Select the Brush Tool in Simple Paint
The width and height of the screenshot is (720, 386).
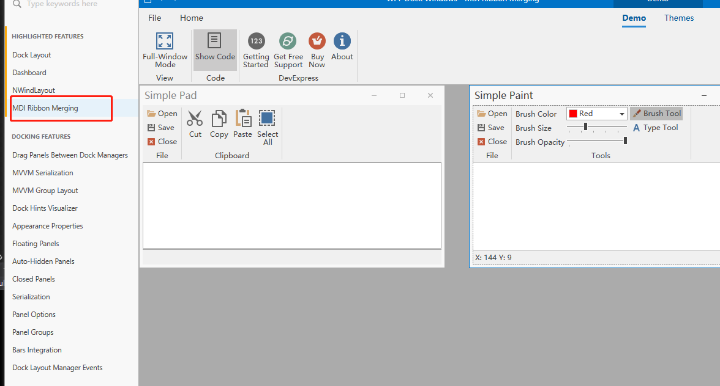(657, 113)
